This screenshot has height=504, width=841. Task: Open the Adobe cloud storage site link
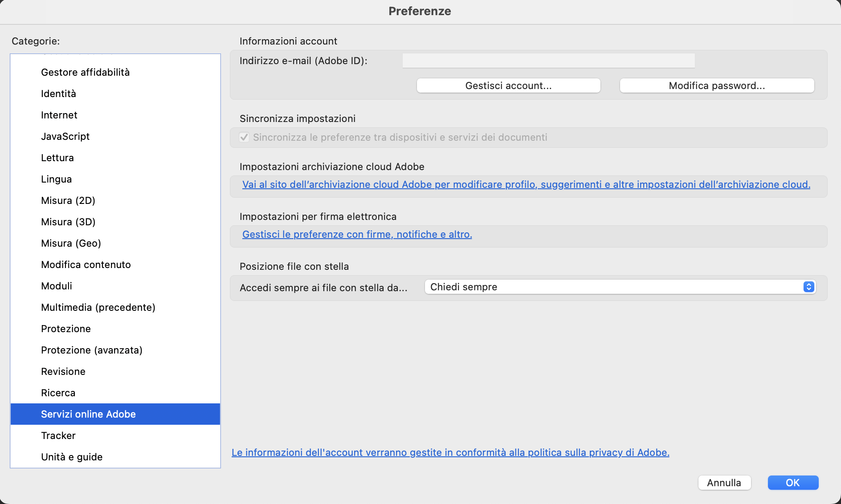526,184
